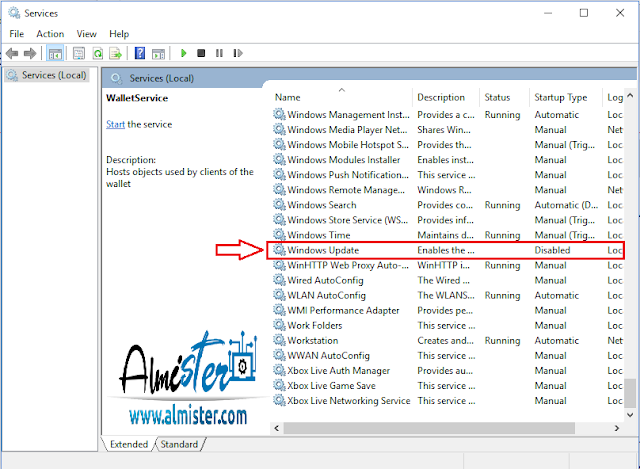Select the Windows Media Player Net... service
The width and height of the screenshot is (640, 469).
point(347,130)
